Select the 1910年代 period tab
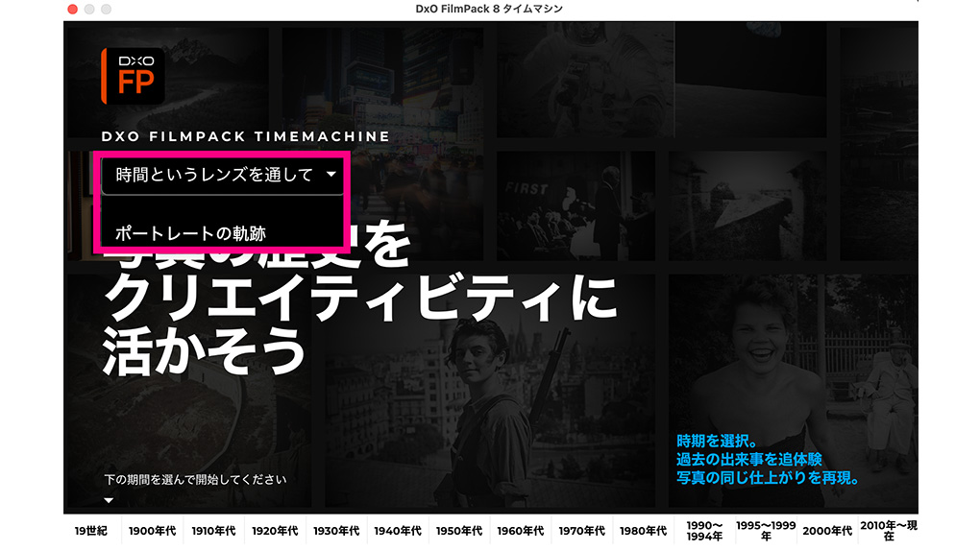Image resolution: width=980 pixels, height=551 pixels. click(213, 531)
